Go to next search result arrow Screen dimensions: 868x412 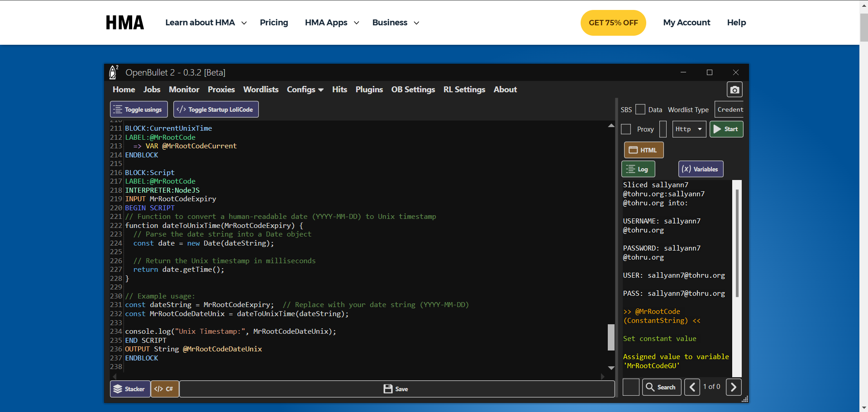pos(734,387)
